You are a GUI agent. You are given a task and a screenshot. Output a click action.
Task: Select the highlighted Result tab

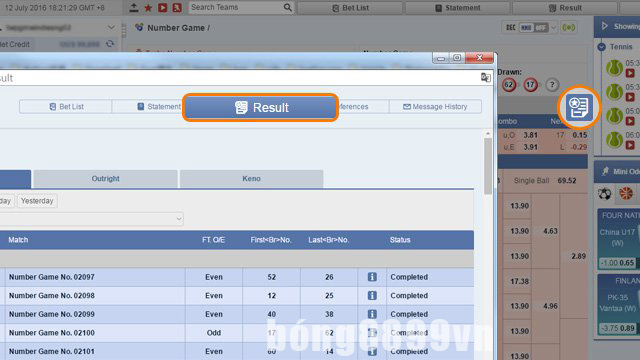click(260, 107)
